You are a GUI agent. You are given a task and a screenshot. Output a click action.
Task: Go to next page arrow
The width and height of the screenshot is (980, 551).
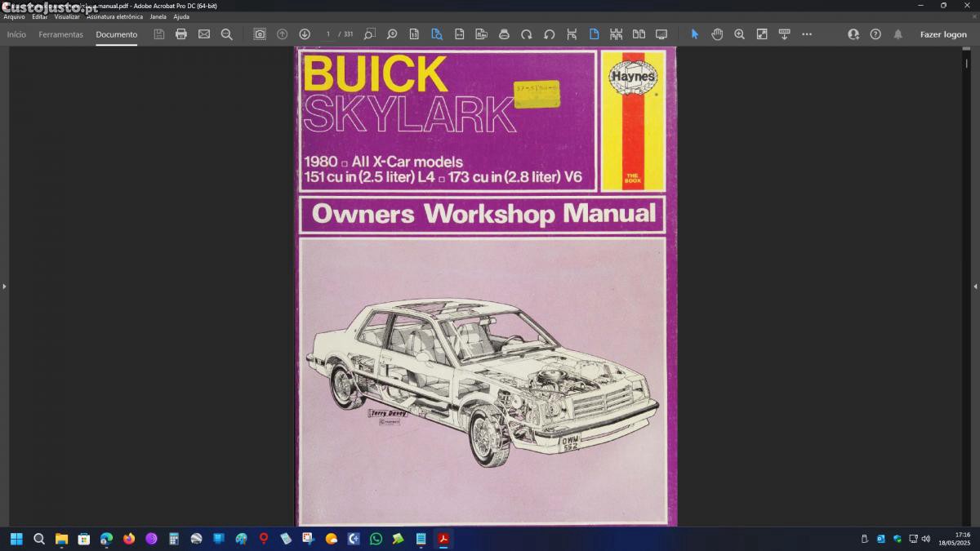(305, 34)
